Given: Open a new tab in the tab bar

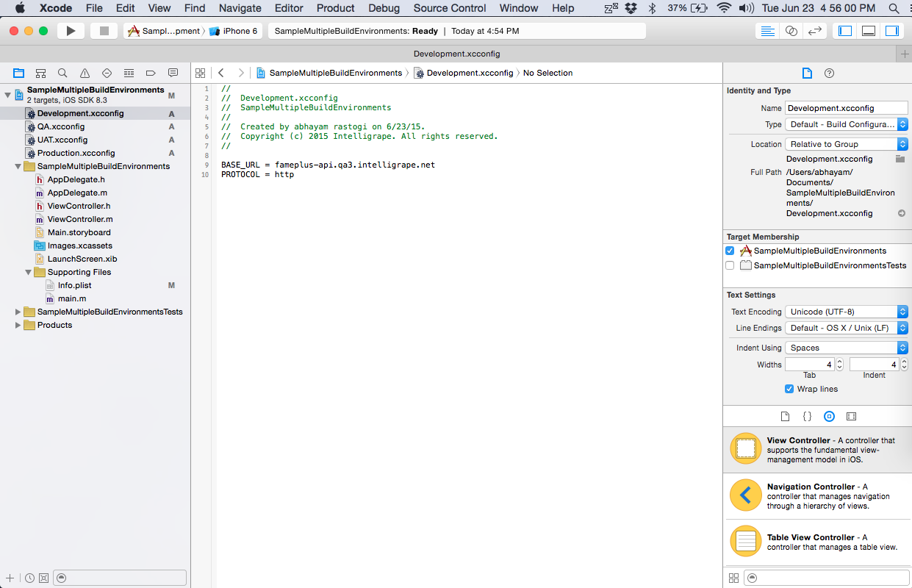Looking at the screenshot, I should 905,54.
